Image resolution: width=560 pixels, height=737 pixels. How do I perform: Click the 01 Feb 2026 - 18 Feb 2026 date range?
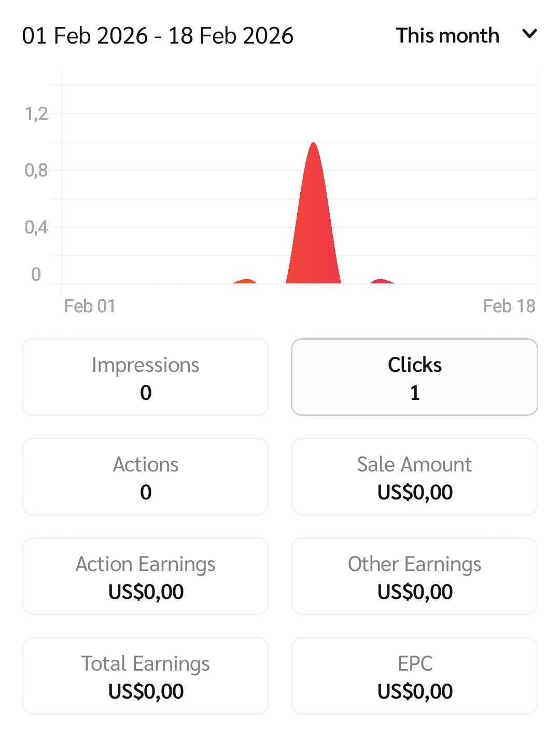tap(158, 36)
